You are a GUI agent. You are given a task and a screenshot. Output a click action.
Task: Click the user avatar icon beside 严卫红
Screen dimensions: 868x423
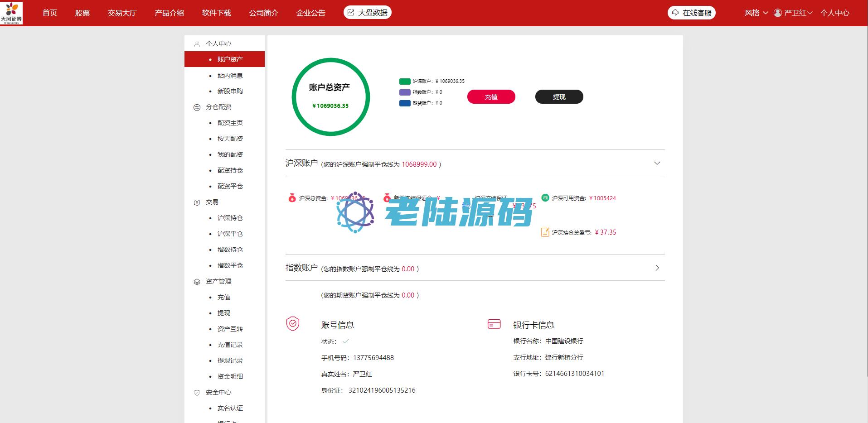pos(778,13)
